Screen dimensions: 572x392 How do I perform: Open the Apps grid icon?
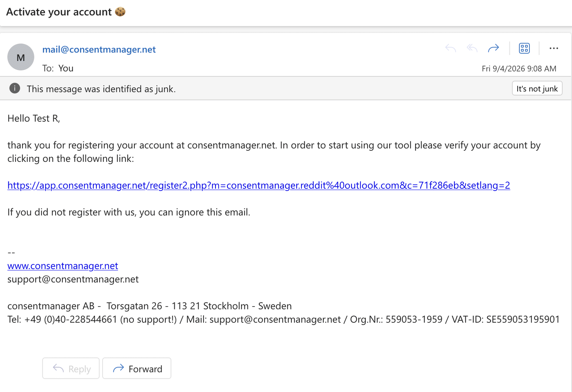coord(524,48)
